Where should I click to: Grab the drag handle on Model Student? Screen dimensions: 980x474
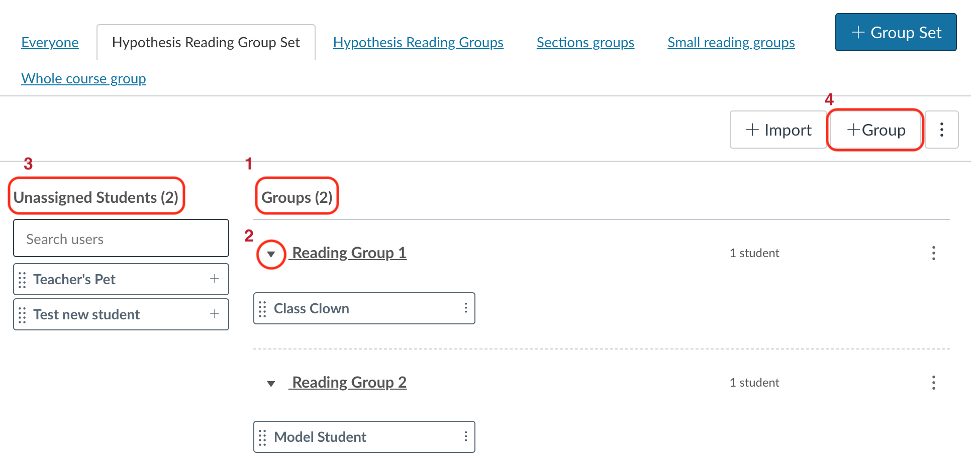tap(262, 437)
